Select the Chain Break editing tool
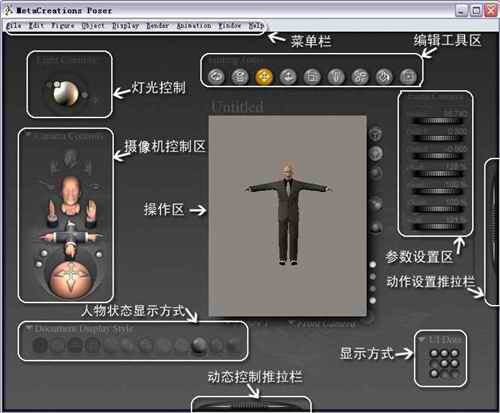Viewport: 500px width, 413px height. coord(360,76)
